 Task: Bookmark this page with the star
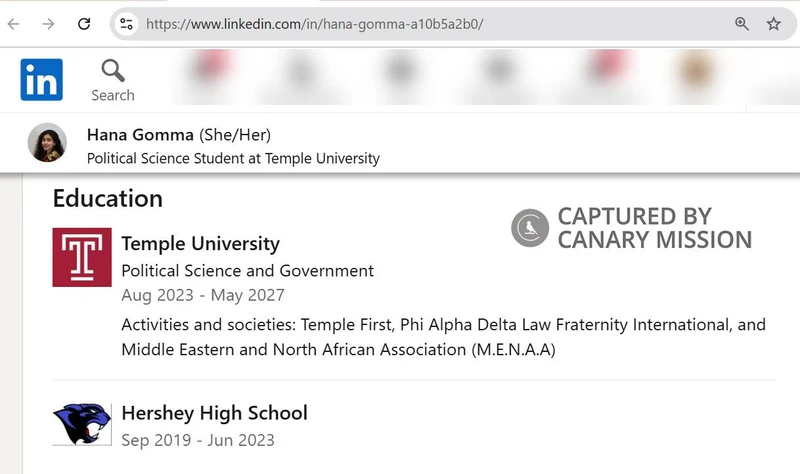[773, 24]
